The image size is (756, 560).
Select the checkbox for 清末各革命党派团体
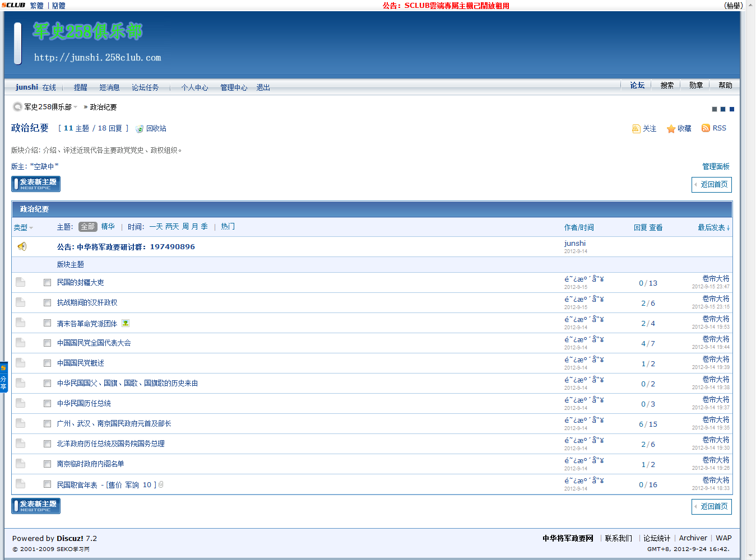point(48,323)
